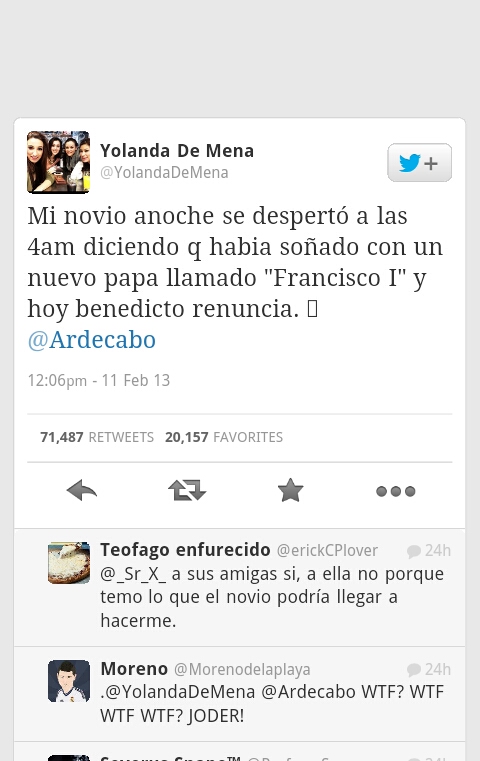
Task: Open Yolanda De Mena's profile picture
Action: [58, 162]
